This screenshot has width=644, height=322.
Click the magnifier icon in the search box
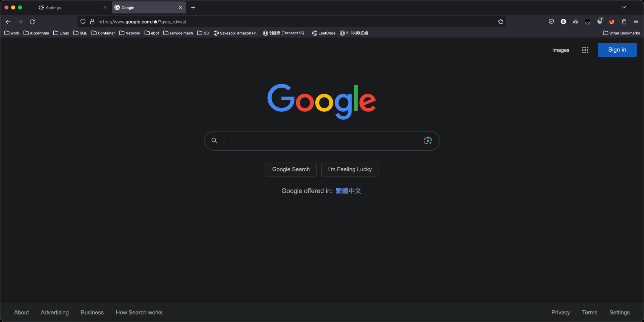pos(214,141)
